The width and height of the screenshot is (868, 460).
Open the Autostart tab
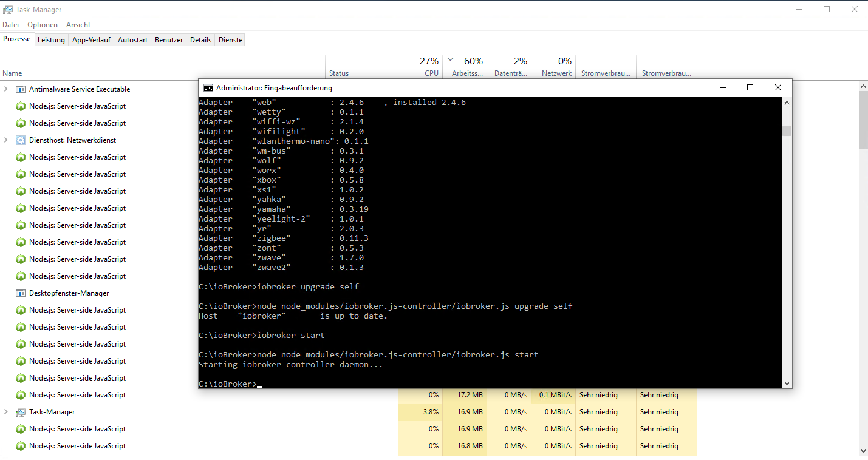coord(132,40)
